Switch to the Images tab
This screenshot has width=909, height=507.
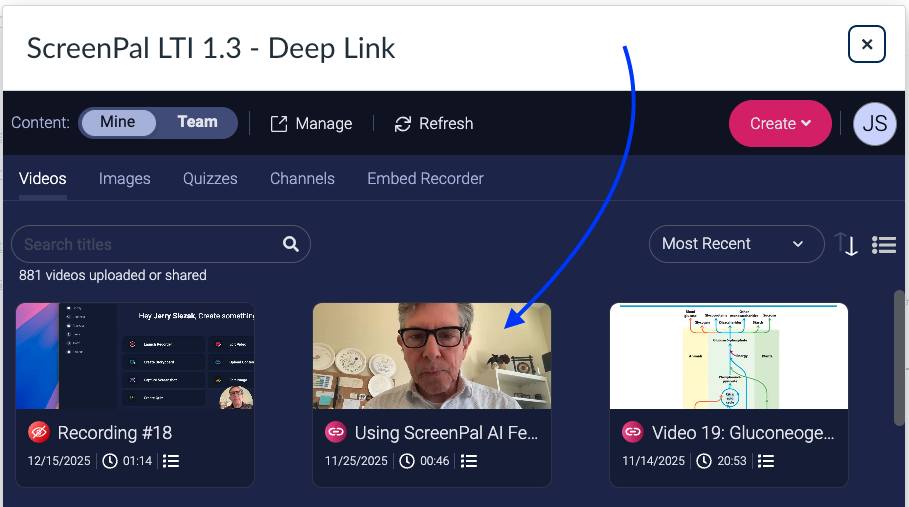click(x=125, y=178)
